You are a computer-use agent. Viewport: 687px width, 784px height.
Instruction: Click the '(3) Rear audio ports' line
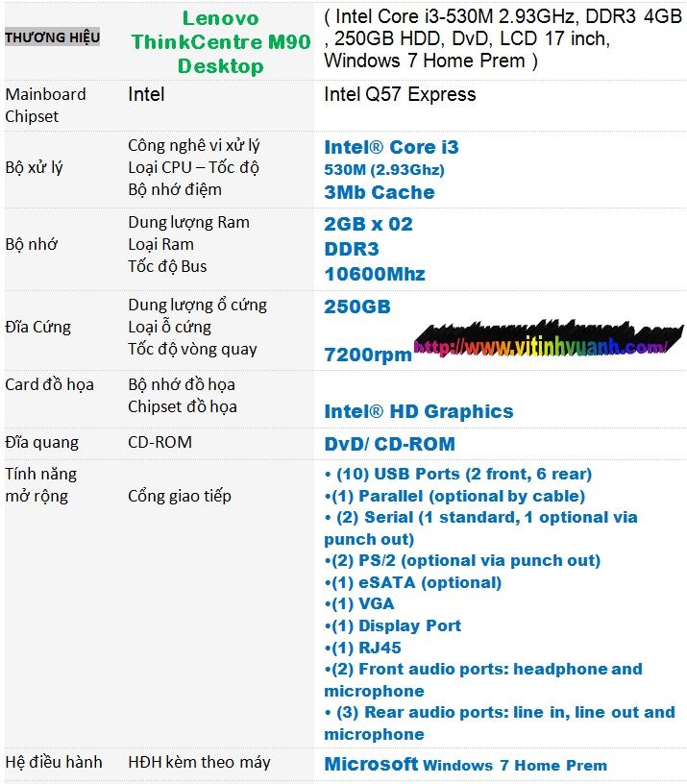(500, 723)
